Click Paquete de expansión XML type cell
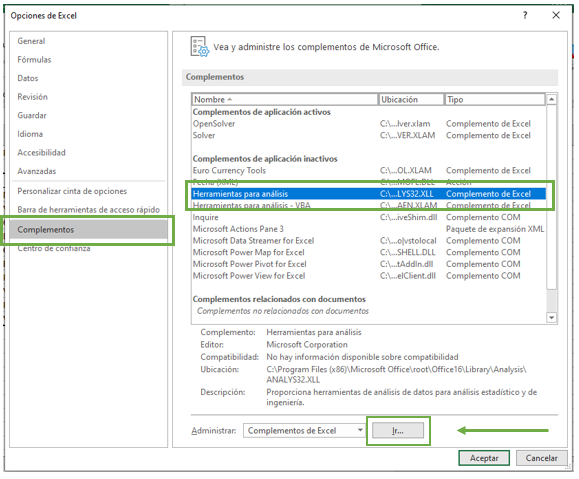 tap(495, 229)
